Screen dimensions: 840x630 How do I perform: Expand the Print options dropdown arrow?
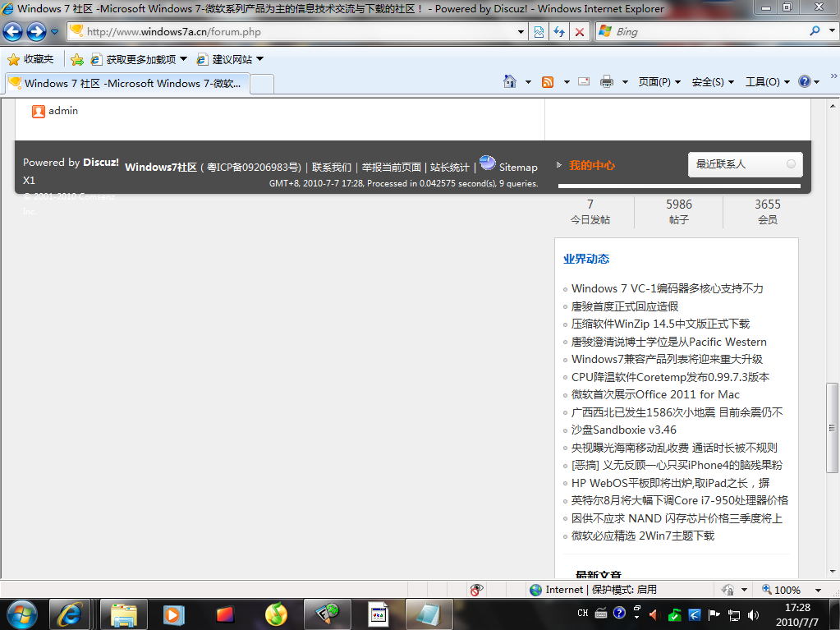click(x=625, y=82)
